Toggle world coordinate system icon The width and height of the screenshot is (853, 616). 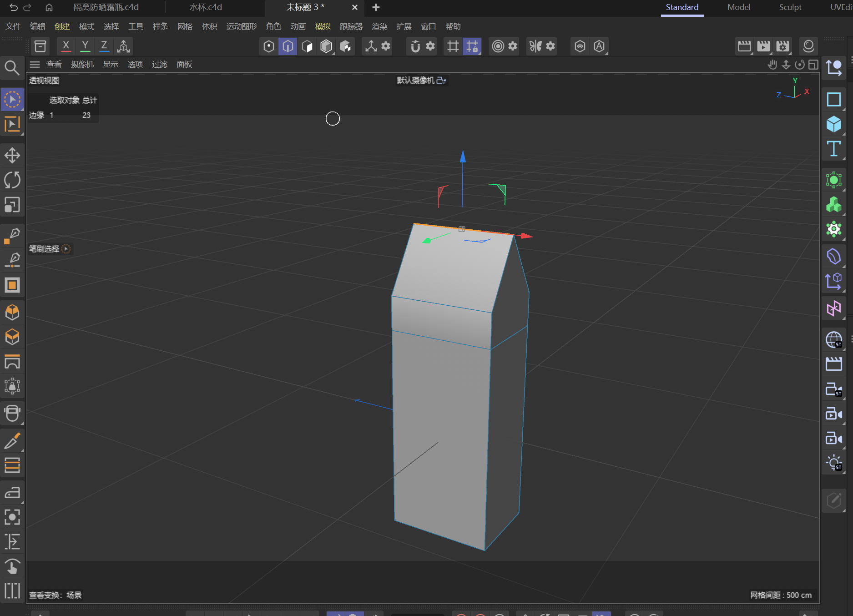pos(123,46)
